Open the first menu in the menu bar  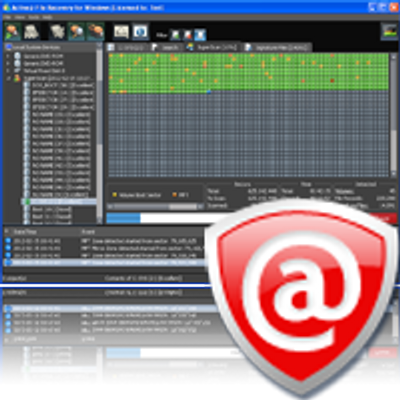(8, 17)
